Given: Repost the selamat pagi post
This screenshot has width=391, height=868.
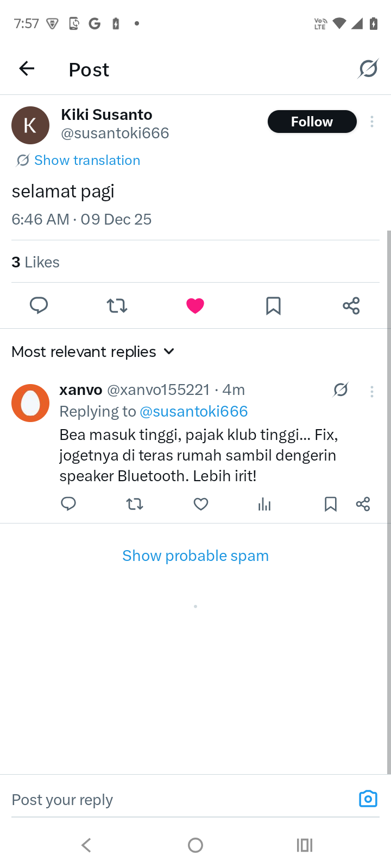Looking at the screenshot, I should click(117, 306).
